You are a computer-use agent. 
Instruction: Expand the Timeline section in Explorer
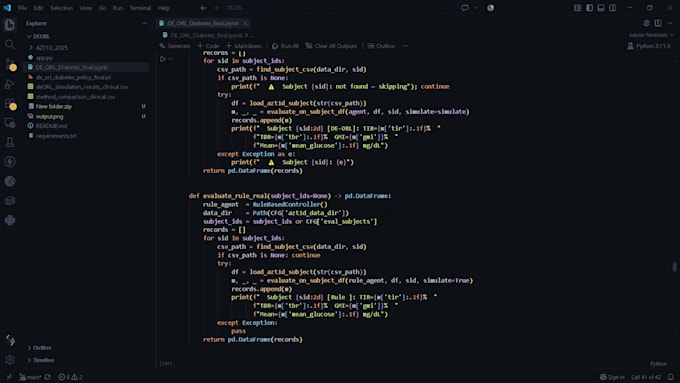pyautogui.click(x=29, y=360)
